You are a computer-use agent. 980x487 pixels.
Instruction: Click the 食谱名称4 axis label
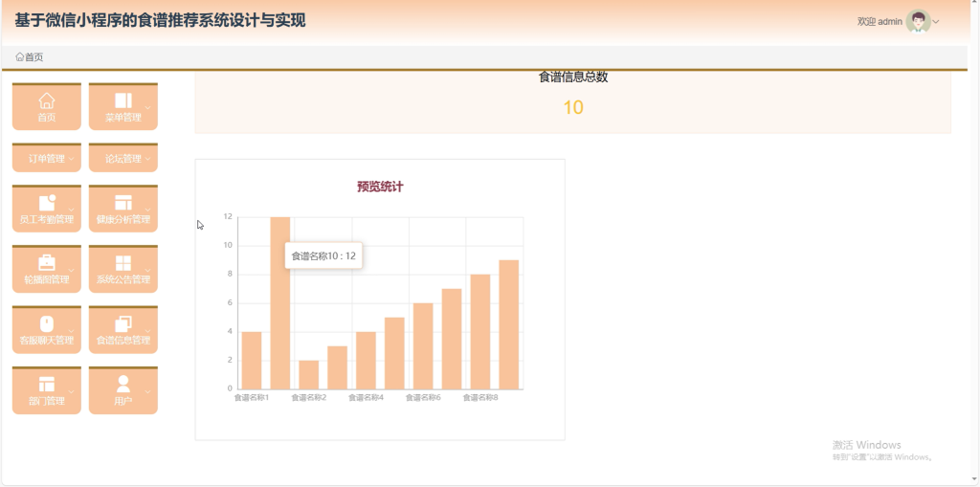click(366, 398)
